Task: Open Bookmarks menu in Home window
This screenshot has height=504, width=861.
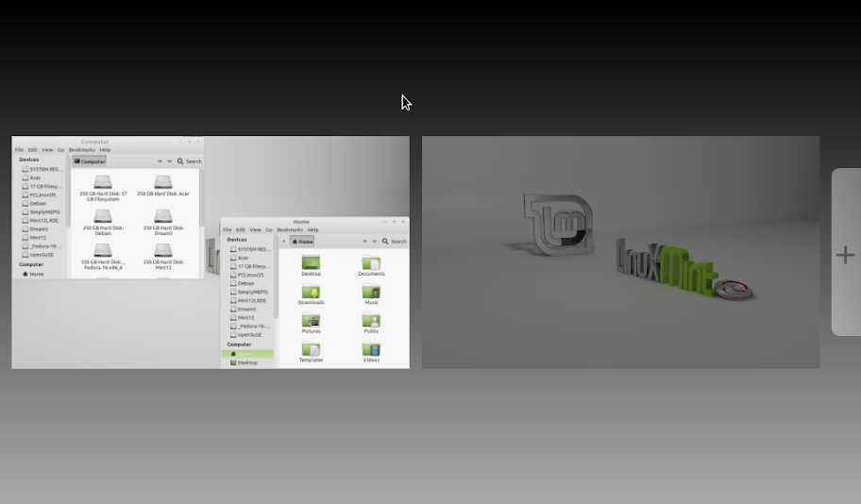Action: point(290,229)
